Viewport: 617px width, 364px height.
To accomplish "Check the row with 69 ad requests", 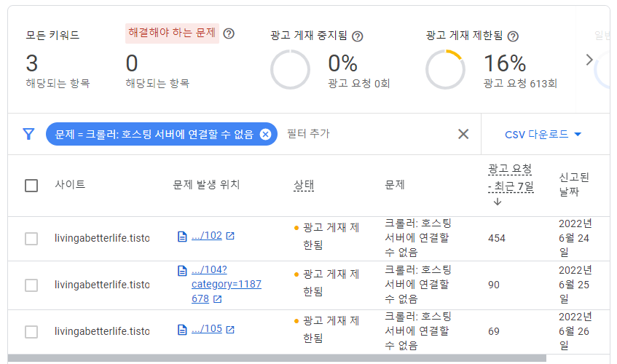I will coord(31,332).
